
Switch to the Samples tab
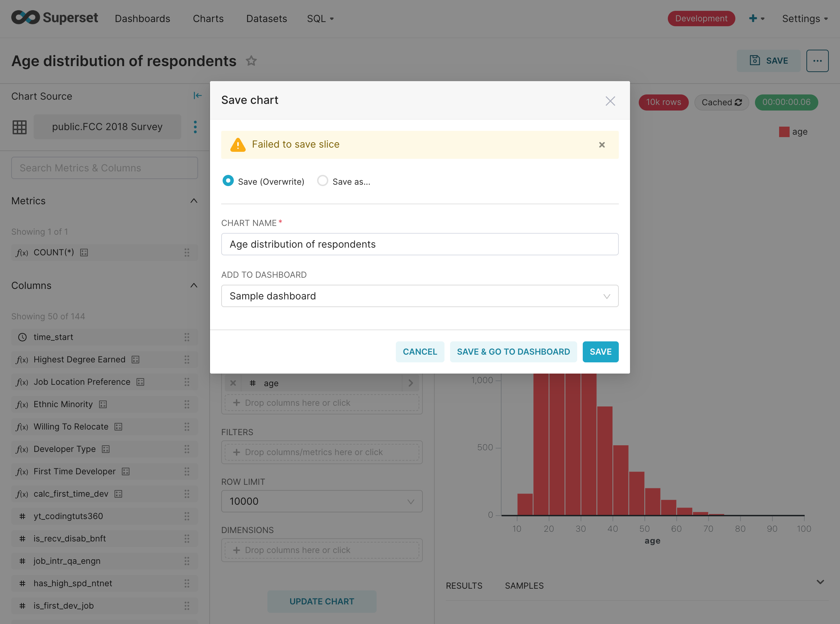(524, 586)
